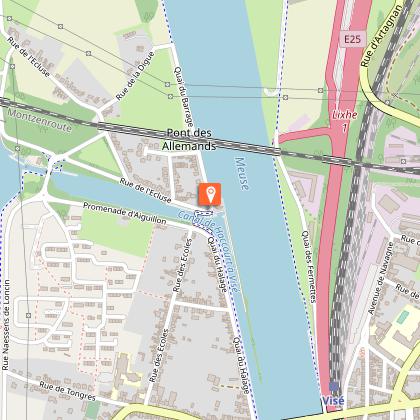420x420 pixels.
Task: Click the Montzenroute railway label
Action: (x=39, y=120)
